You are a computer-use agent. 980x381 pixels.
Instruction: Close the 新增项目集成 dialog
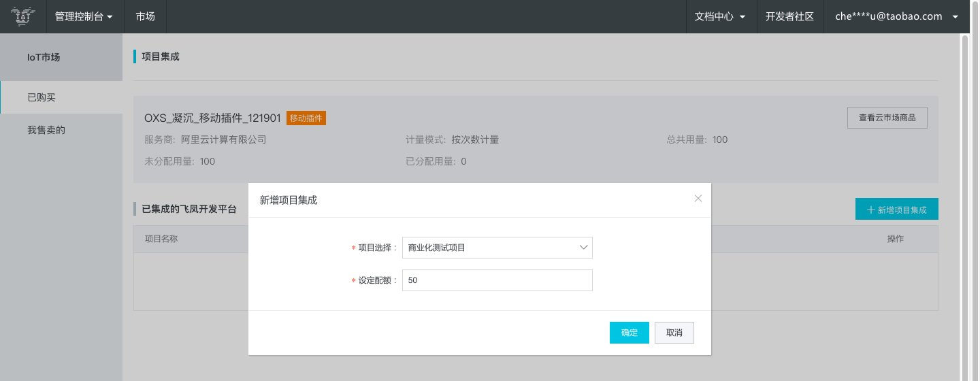698,199
